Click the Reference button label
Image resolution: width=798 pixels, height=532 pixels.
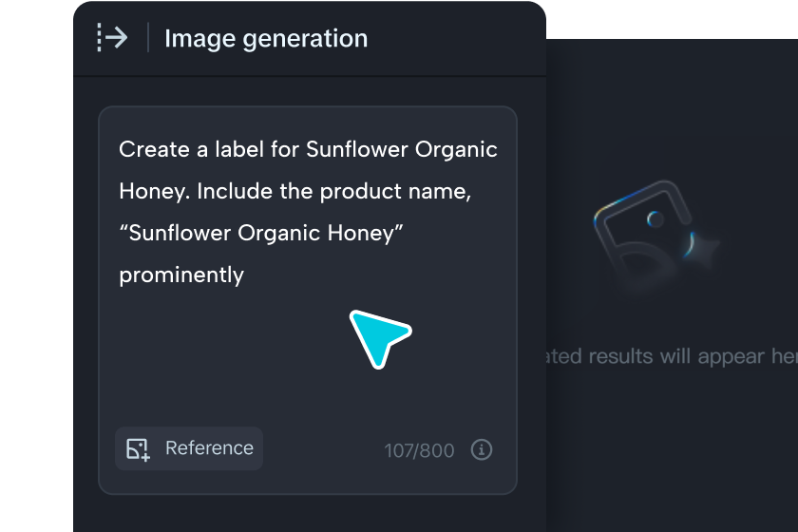pyautogui.click(x=209, y=448)
